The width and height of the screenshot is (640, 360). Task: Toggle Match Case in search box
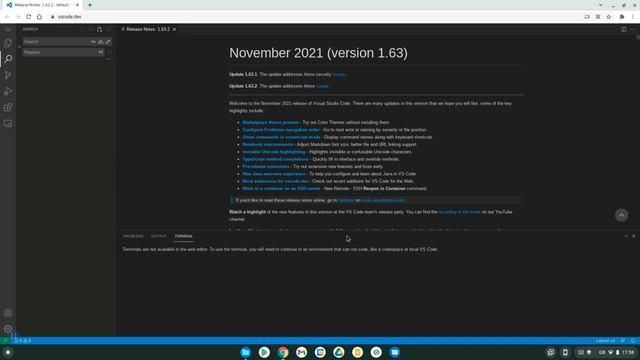(93, 42)
